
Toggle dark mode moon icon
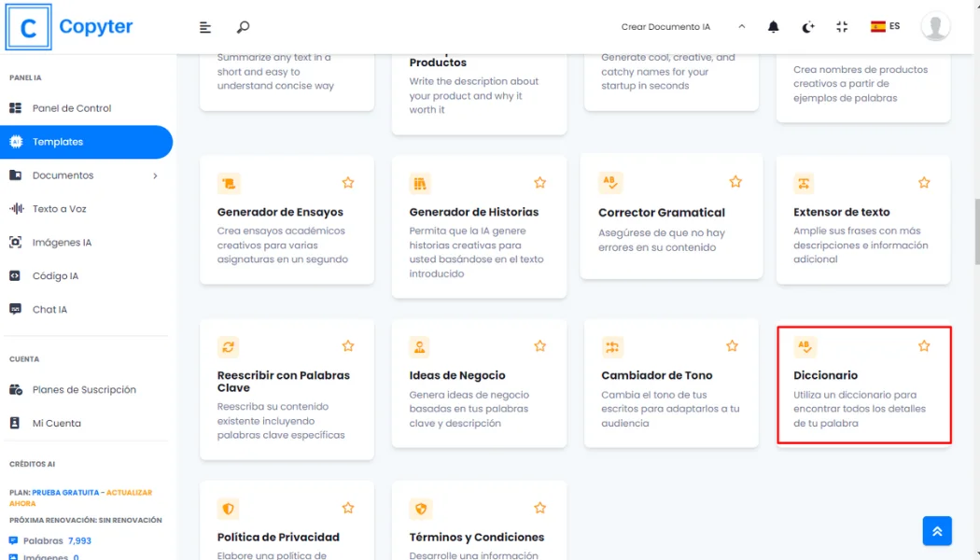click(x=808, y=27)
